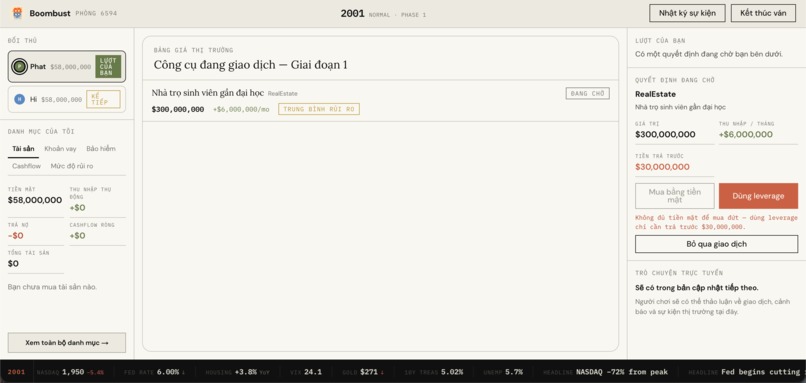Click Phat's player avatar icon
Image resolution: width=806 pixels, height=383 pixels.
20,67
